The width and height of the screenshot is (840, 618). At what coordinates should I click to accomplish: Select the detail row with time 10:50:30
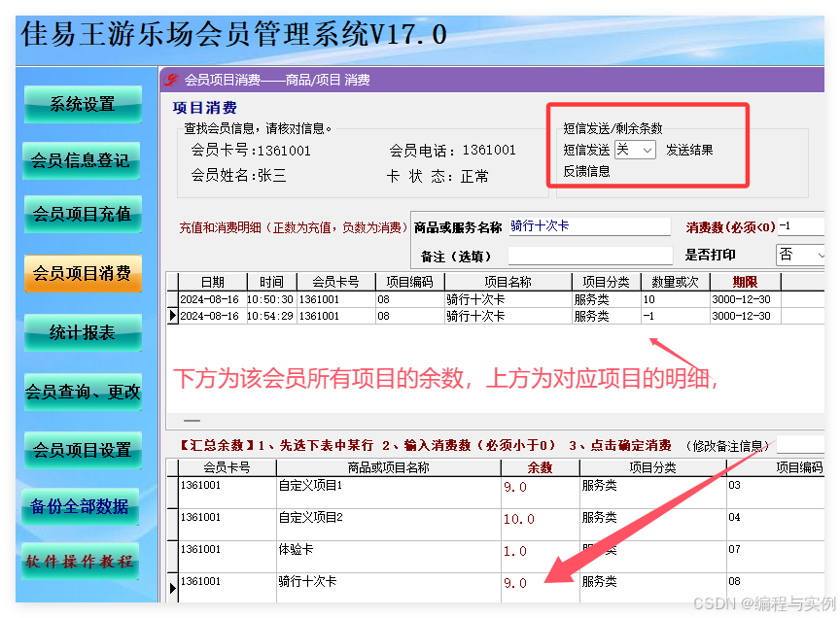[x=495, y=299]
